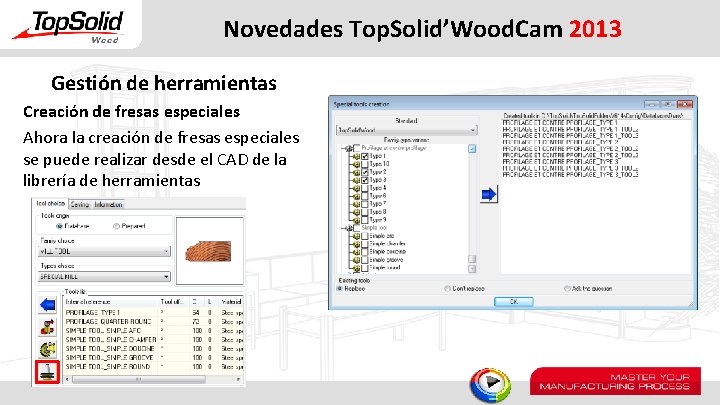The image size is (720, 405).
Task: Click the Material column header
Action: [231, 302]
